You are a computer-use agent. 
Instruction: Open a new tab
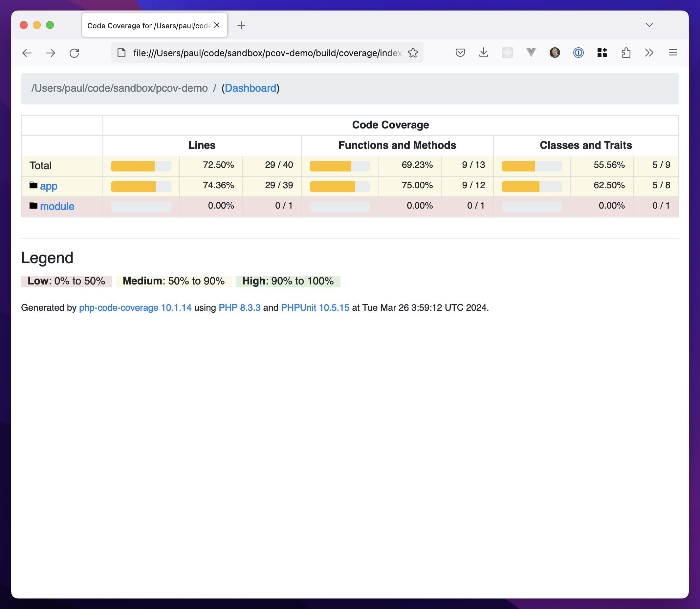click(241, 25)
